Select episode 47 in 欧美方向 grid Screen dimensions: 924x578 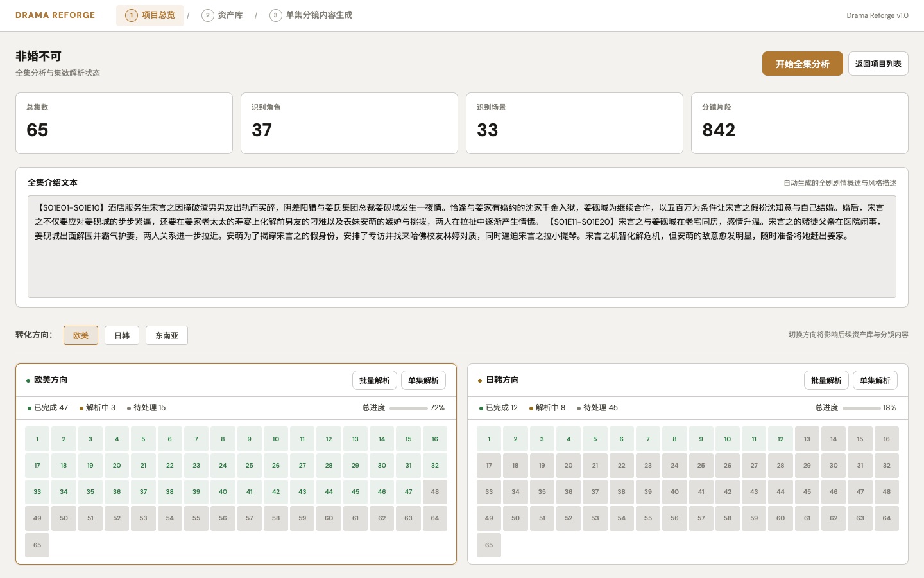click(408, 492)
